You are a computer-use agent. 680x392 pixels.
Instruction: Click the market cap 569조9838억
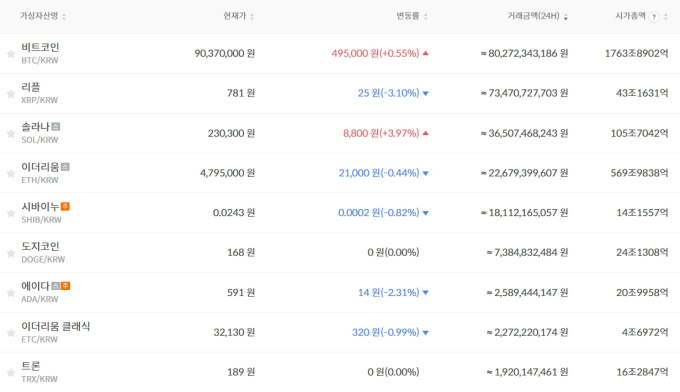(x=639, y=173)
